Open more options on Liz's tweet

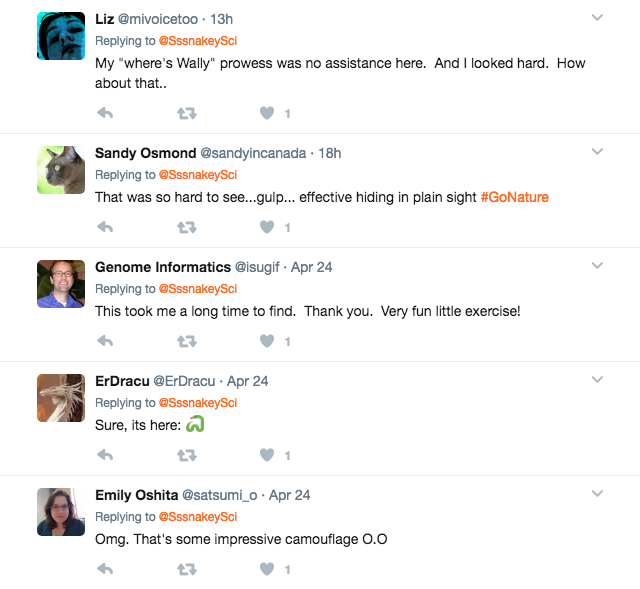pyautogui.click(x=597, y=18)
